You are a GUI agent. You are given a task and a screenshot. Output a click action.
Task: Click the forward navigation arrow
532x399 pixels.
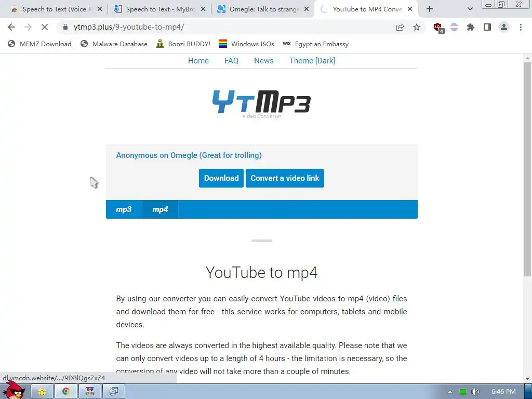coord(28,27)
